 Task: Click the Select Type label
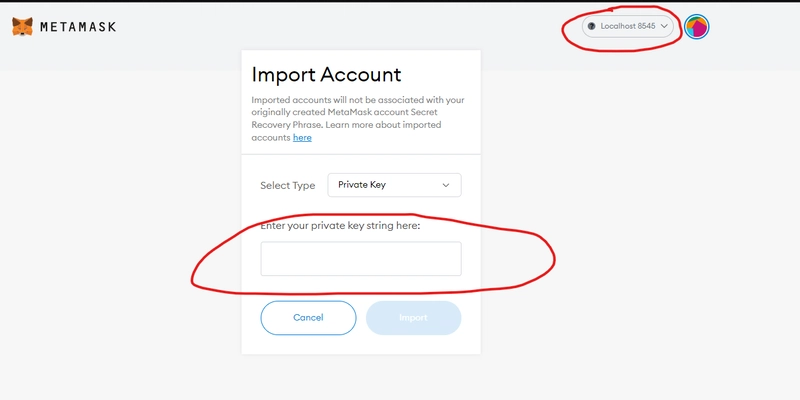[x=288, y=186]
